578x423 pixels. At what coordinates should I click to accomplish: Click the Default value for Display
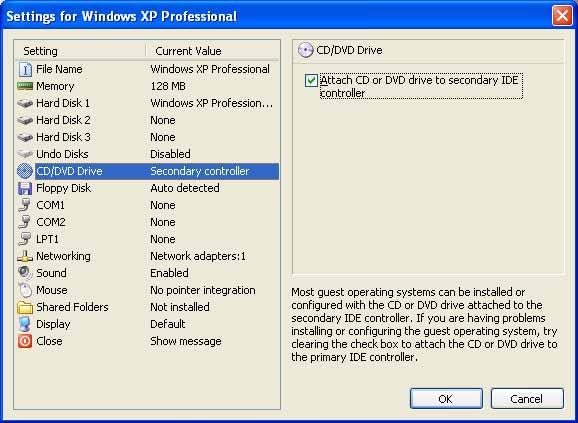pos(168,324)
